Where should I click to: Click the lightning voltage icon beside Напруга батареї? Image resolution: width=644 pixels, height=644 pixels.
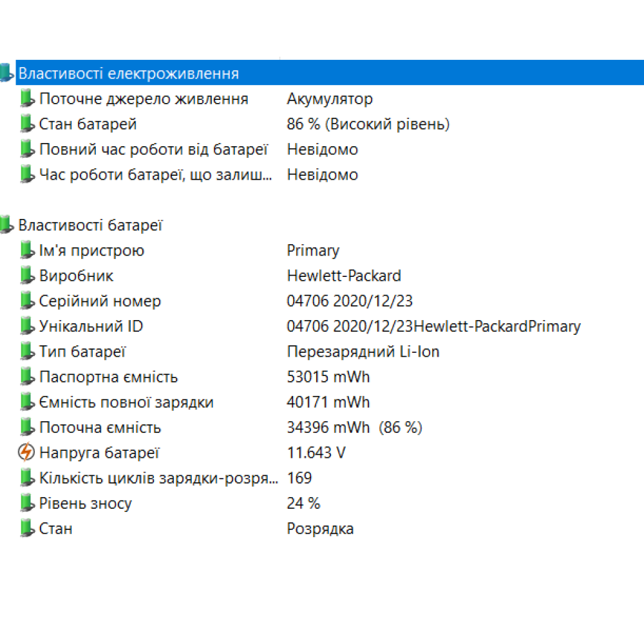pos(26,453)
